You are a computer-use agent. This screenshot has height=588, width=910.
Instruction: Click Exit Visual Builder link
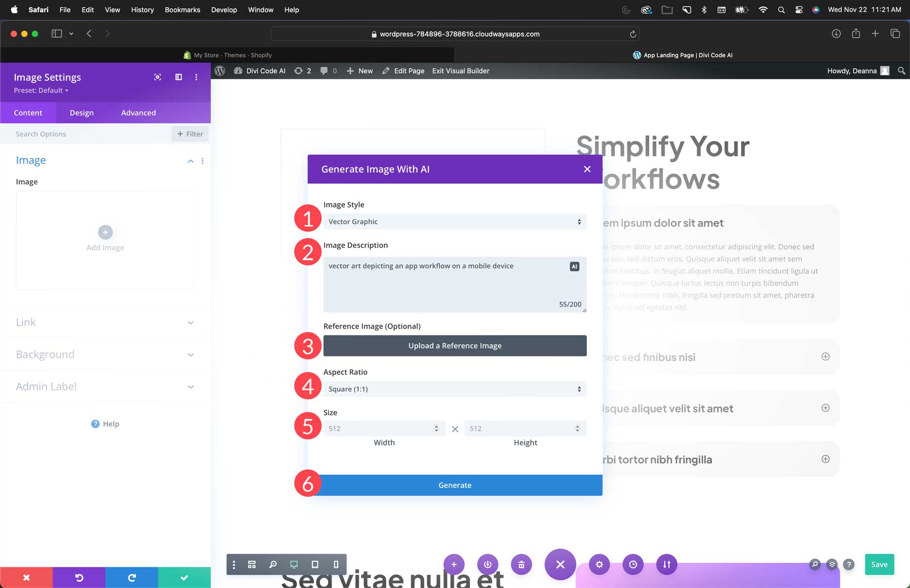coord(461,71)
